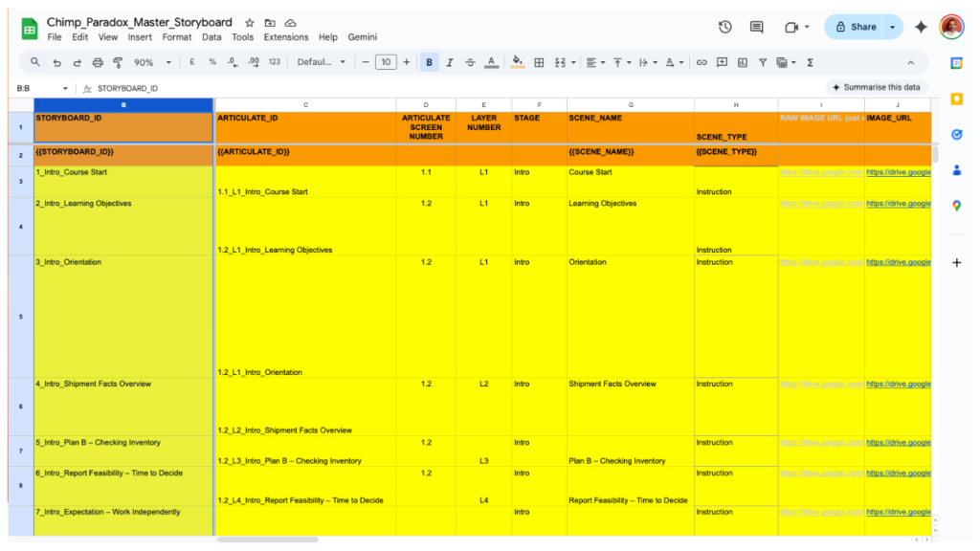The height and width of the screenshot is (551, 980).
Task: Open the zoom 90% dropdown
Action: pos(152,62)
